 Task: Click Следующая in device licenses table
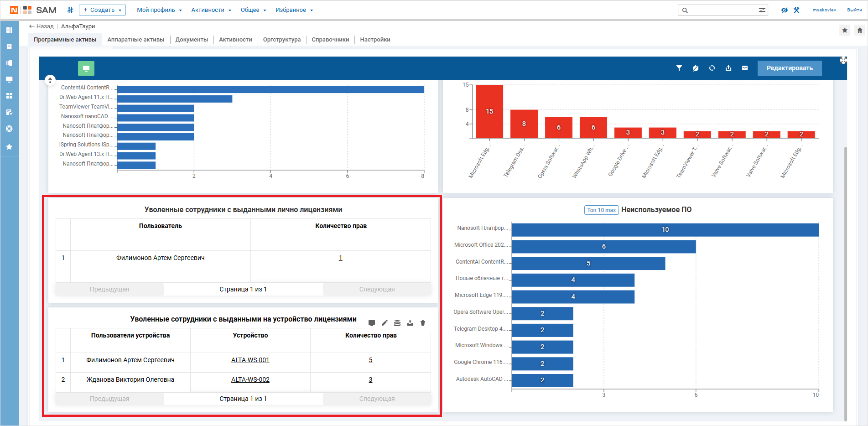coord(377,399)
